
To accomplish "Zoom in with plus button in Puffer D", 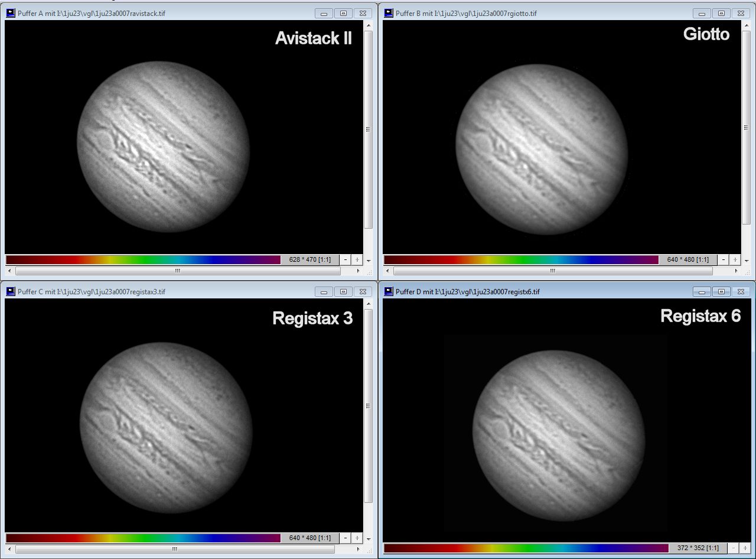I will (x=745, y=548).
